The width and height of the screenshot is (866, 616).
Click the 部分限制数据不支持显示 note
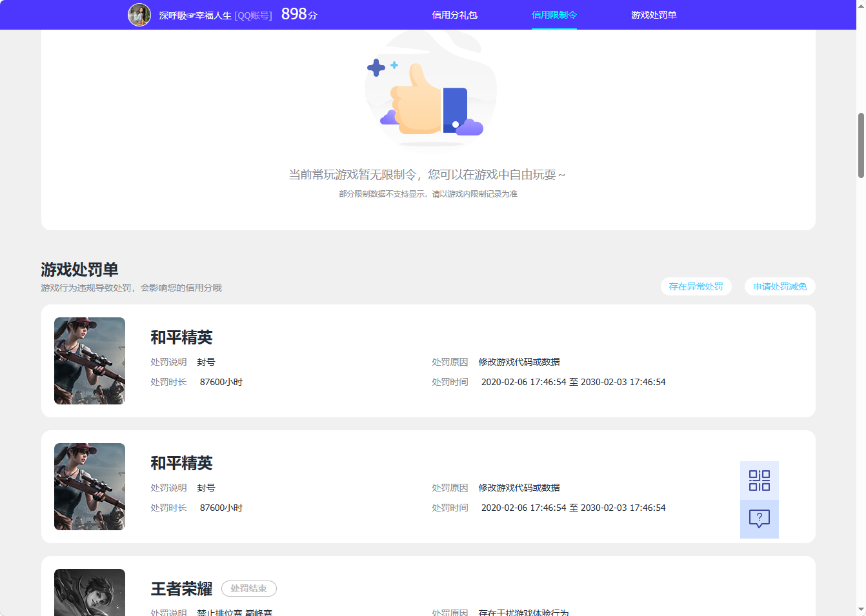(x=428, y=194)
